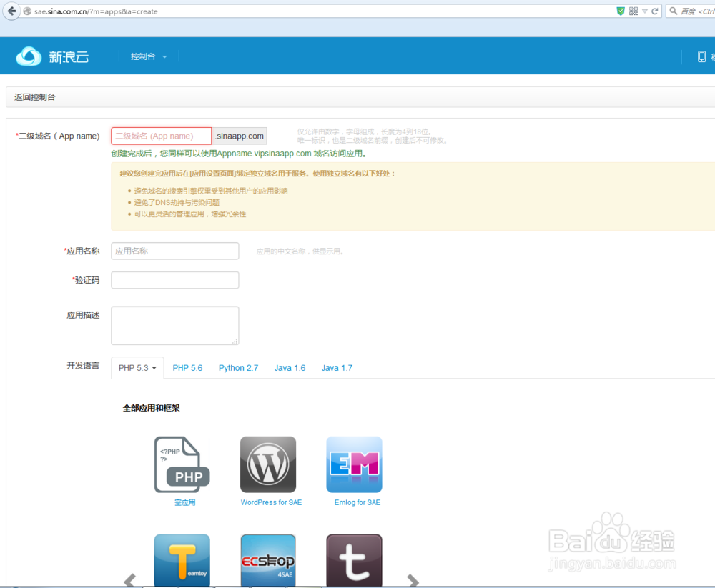Click the green shield security icon

620,11
